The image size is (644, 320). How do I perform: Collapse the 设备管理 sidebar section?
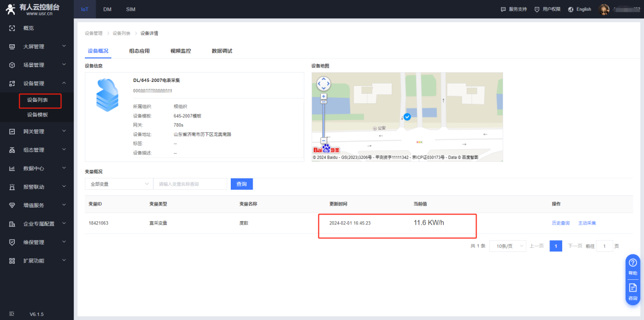pyautogui.click(x=64, y=83)
